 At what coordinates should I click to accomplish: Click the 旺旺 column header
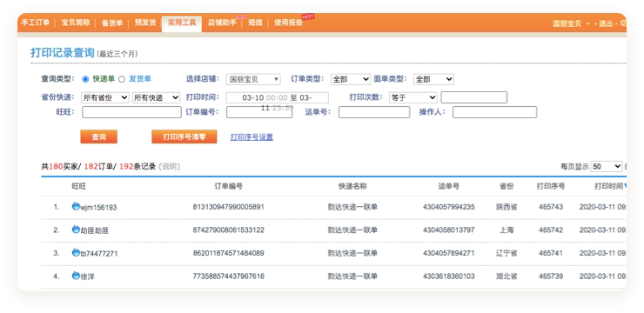coord(79,186)
